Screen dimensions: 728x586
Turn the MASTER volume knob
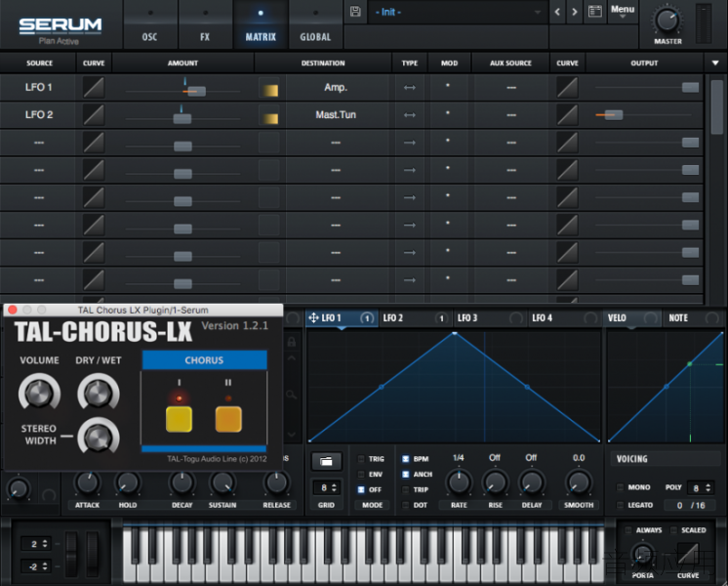[667, 21]
